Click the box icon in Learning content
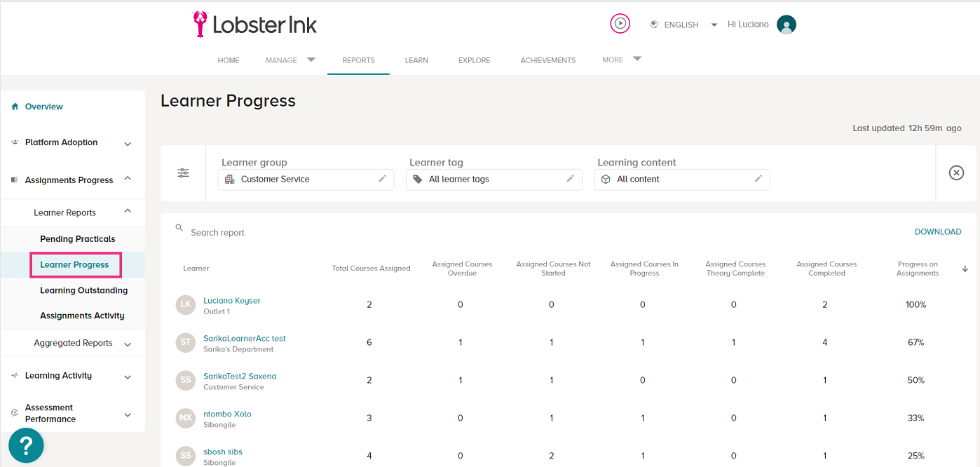This screenshot has height=467, width=980. click(x=606, y=180)
